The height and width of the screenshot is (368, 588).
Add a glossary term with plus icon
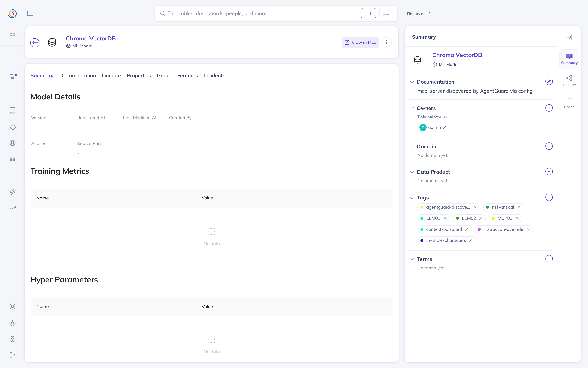(549, 259)
